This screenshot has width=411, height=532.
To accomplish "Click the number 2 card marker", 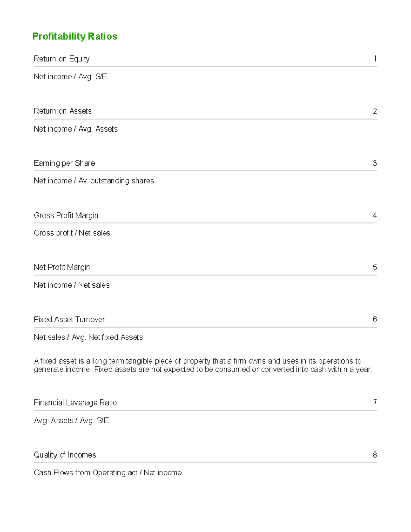I will point(375,111).
